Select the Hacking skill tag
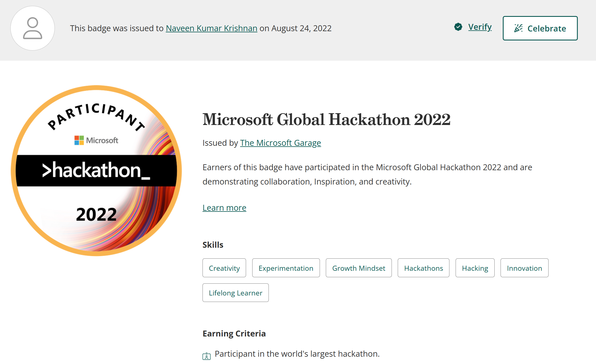The image size is (596, 364). (475, 268)
